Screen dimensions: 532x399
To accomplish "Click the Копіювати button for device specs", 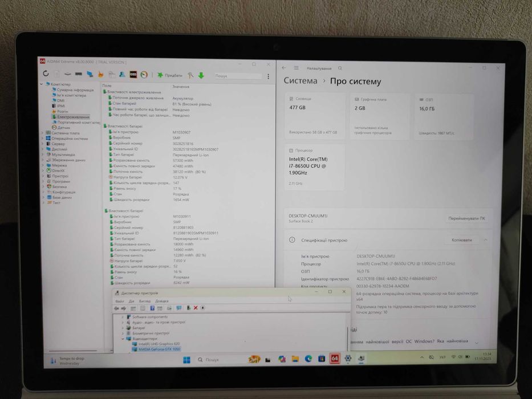I will [x=461, y=240].
